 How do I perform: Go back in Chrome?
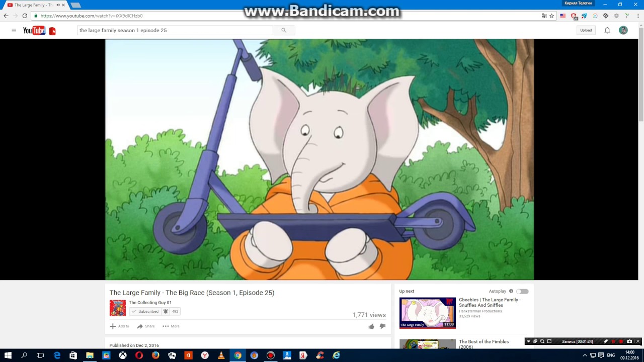pyautogui.click(x=6, y=16)
